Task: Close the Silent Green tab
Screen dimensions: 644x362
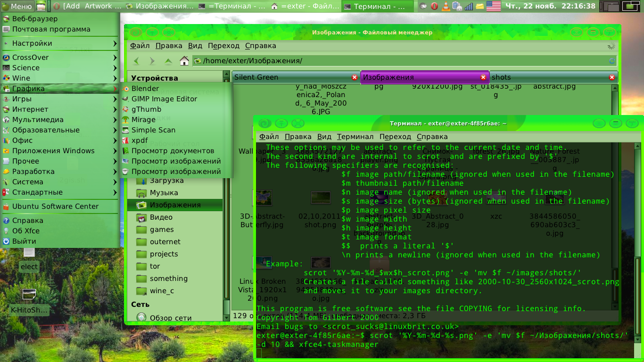Action: (355, 77)
